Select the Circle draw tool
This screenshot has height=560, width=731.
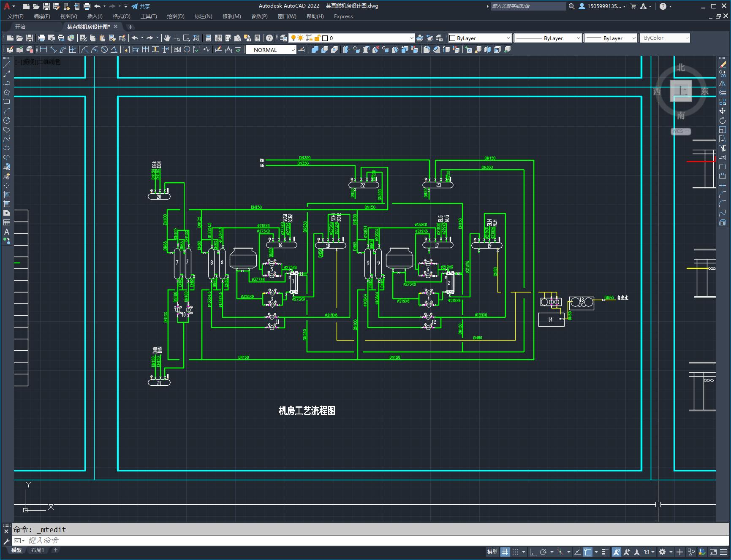[7, 120]
